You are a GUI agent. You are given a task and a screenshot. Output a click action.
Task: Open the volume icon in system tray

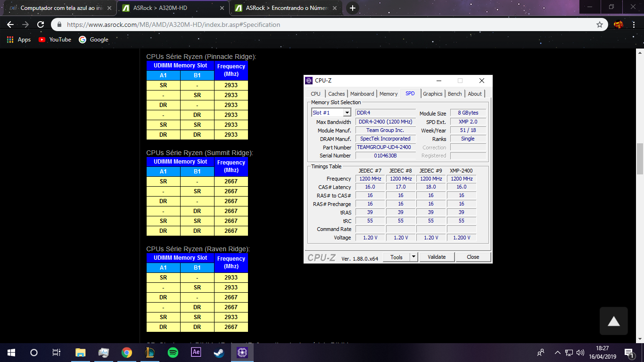[x=580, y=352]
